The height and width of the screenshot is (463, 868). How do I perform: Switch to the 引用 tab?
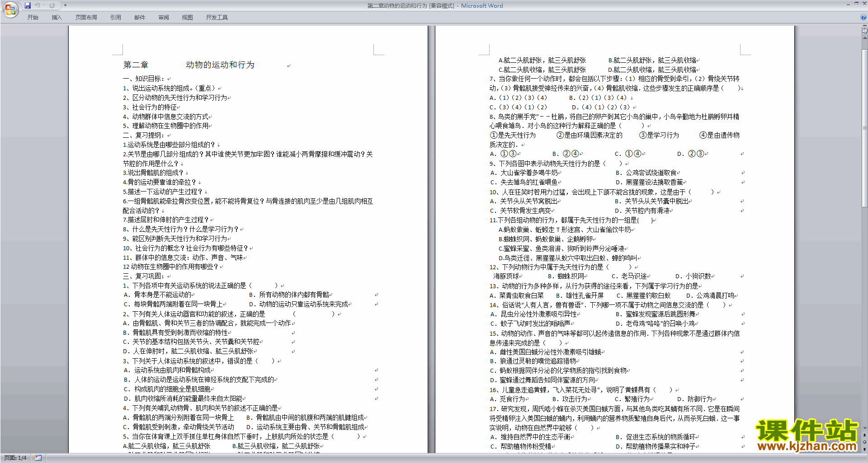(x=116, y=17)
